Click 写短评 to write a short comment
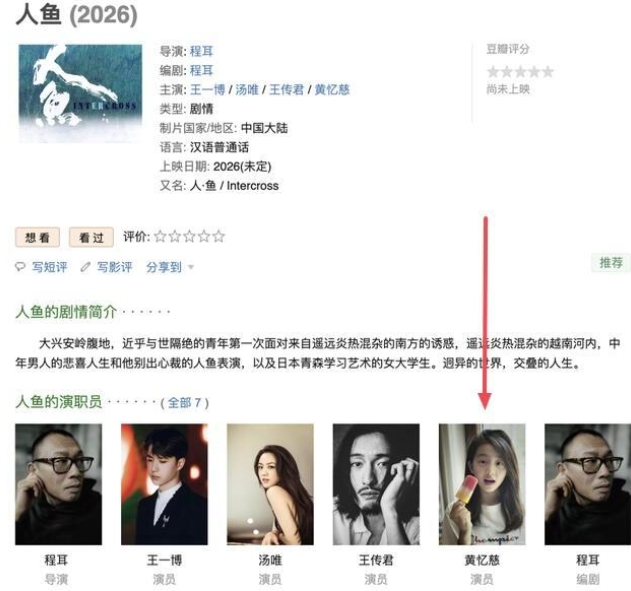631x591 pixels. [49, 267]
